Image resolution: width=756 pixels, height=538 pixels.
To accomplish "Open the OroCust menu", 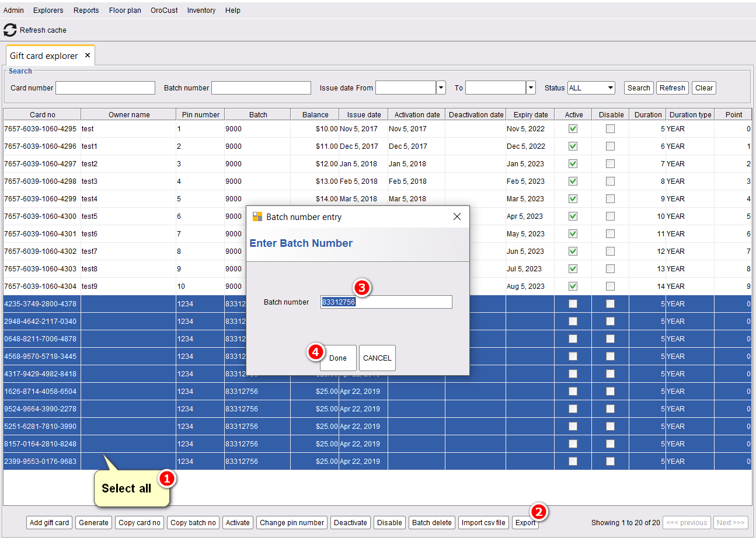I will 164,11.
